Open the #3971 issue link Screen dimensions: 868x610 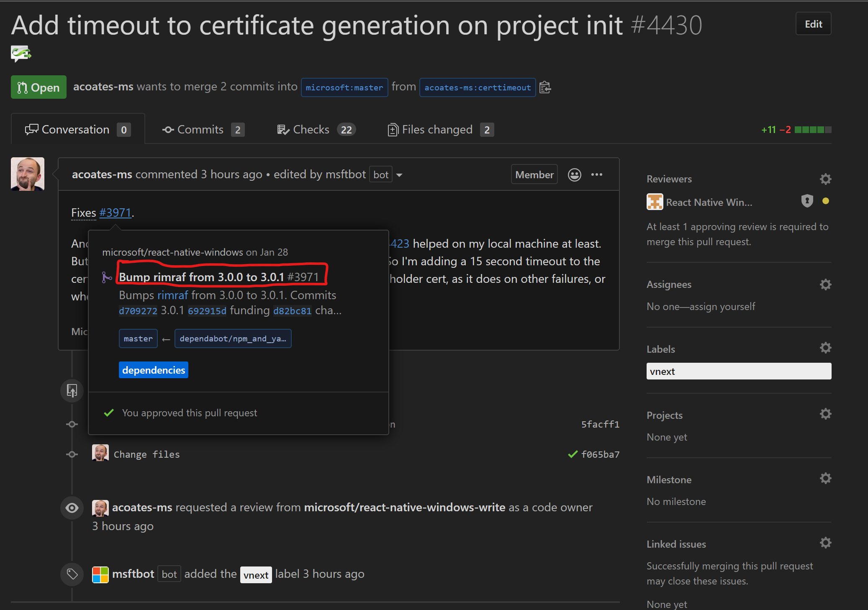pyautogui.click(x=116, y=213)
